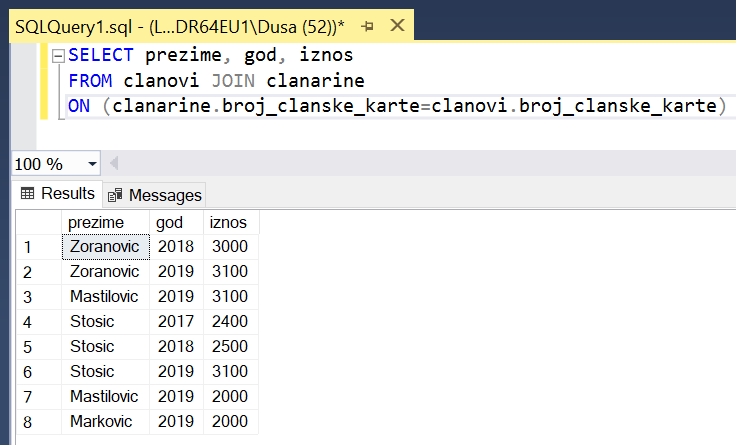Select the prezime column header
The image size is (736, 445).
(96, 222)
